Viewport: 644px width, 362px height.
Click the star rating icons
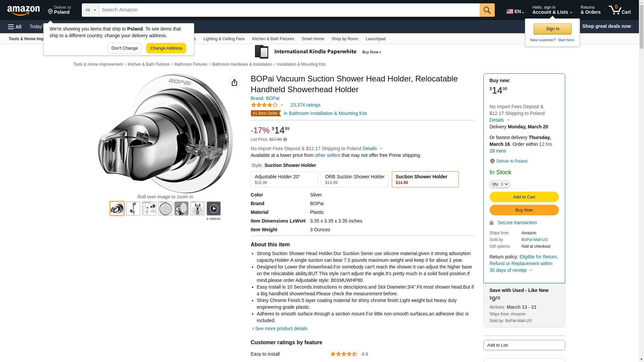(x=264, y=105)
